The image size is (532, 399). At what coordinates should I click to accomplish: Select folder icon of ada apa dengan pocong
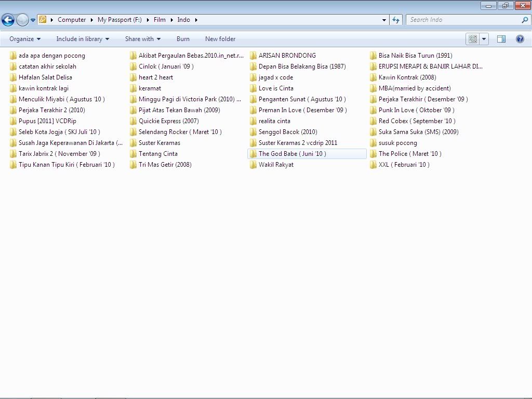tap(13, 56)
